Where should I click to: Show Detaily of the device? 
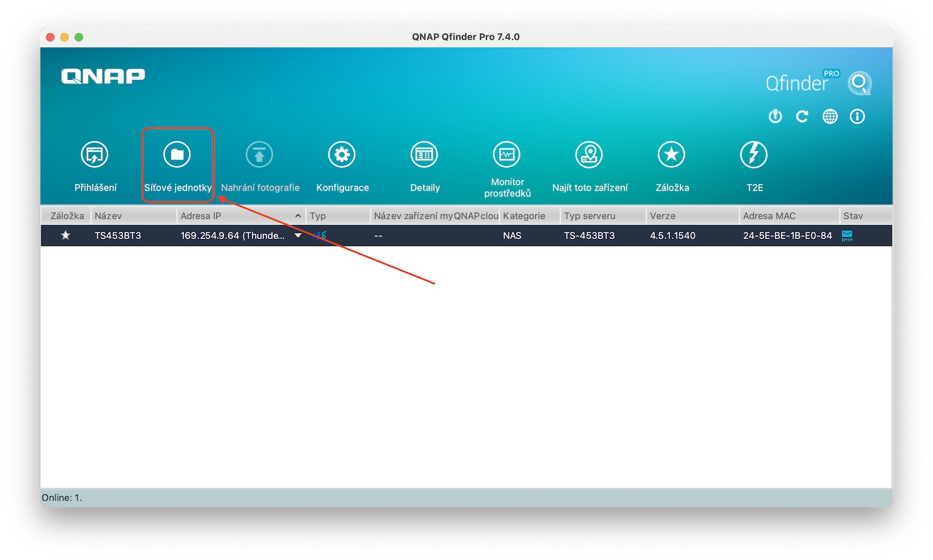(425, 154)
